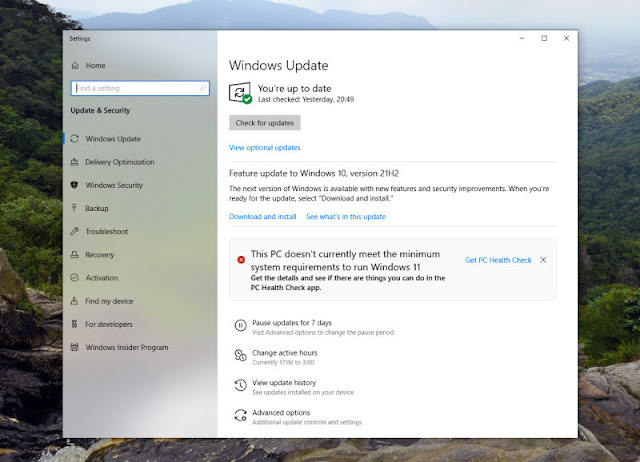Image resolution: width=640 pixels, height=462 pixels.
Task: Open the Recovery settings page
Action: pyautogui.click(x=100, y=255)
